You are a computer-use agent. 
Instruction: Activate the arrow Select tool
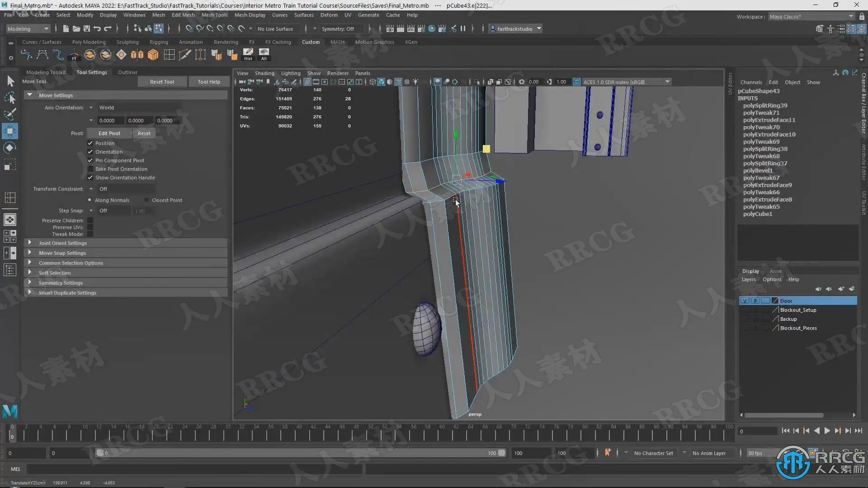point(10,81)
